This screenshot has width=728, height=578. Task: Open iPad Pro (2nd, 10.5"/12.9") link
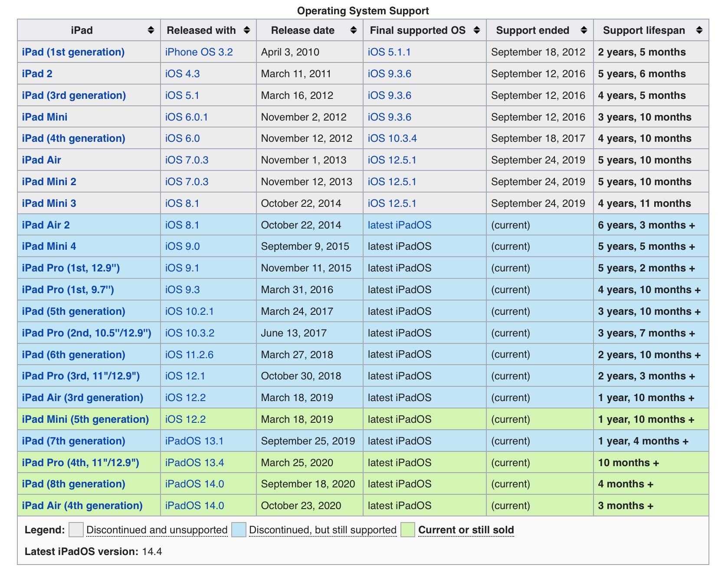87,333
